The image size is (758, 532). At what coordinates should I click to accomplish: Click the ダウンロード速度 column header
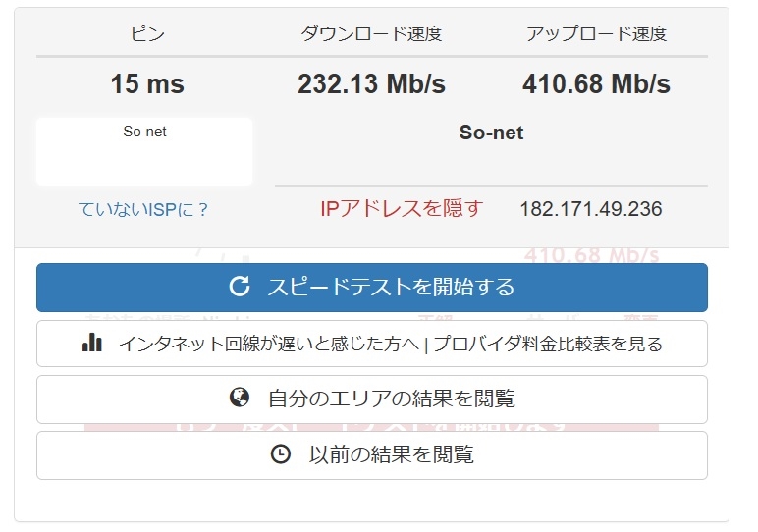(371, 34)
